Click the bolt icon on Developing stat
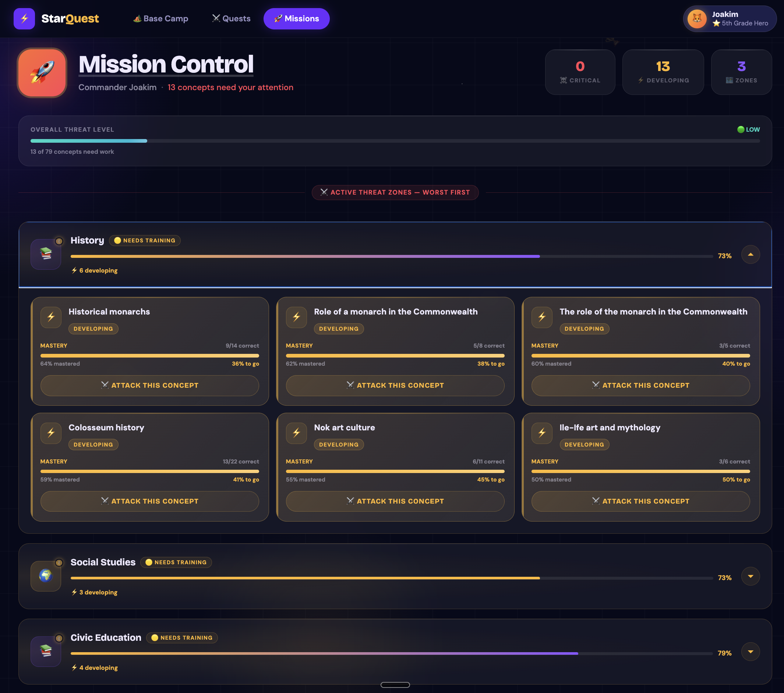 (640, 80)
